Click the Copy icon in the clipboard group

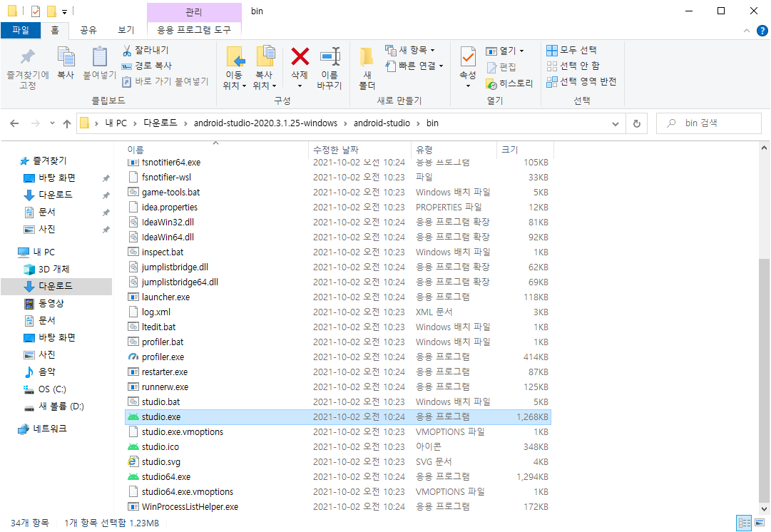point(66,57)
